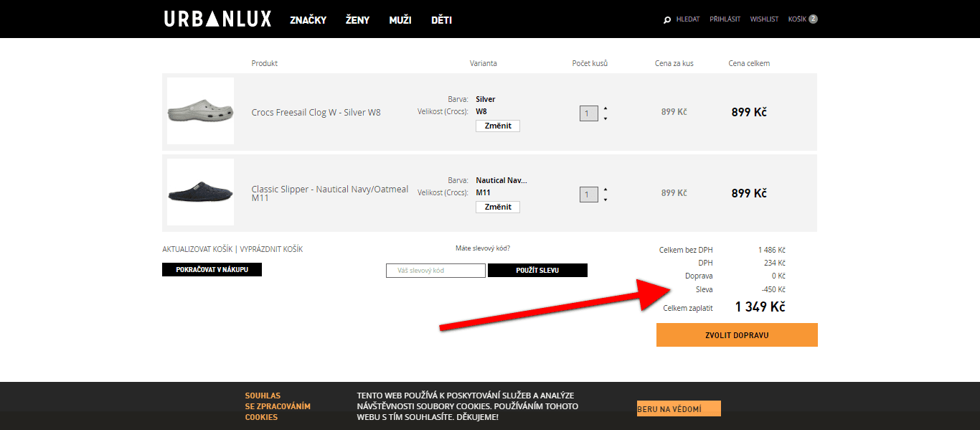Open the MUŽI menu

pyautogui.click(x=400, y=20)
